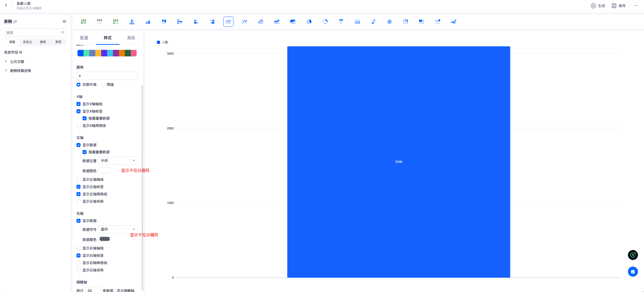Enable 显示左轴名称 checkbox
Viewport: 644px width, 292px height.
coord(78,201)
